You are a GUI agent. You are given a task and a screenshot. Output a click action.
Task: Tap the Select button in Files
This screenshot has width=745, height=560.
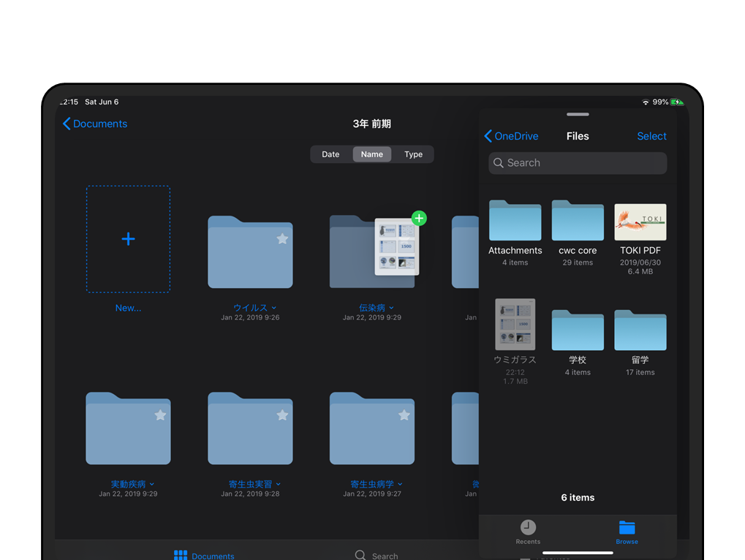(651, 136)
